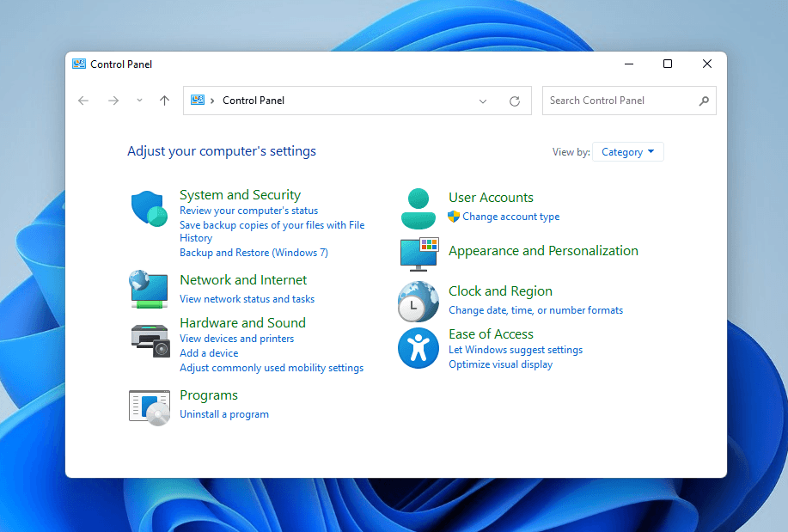
Task: Open Backup and Restore (Windows 7)
Action: (x=254, y=253)
